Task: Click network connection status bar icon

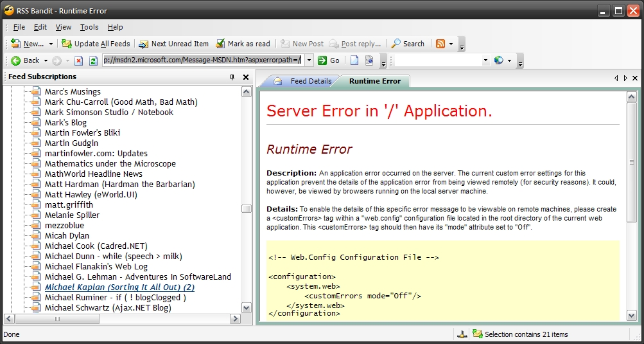Action: tap(463, 334)
